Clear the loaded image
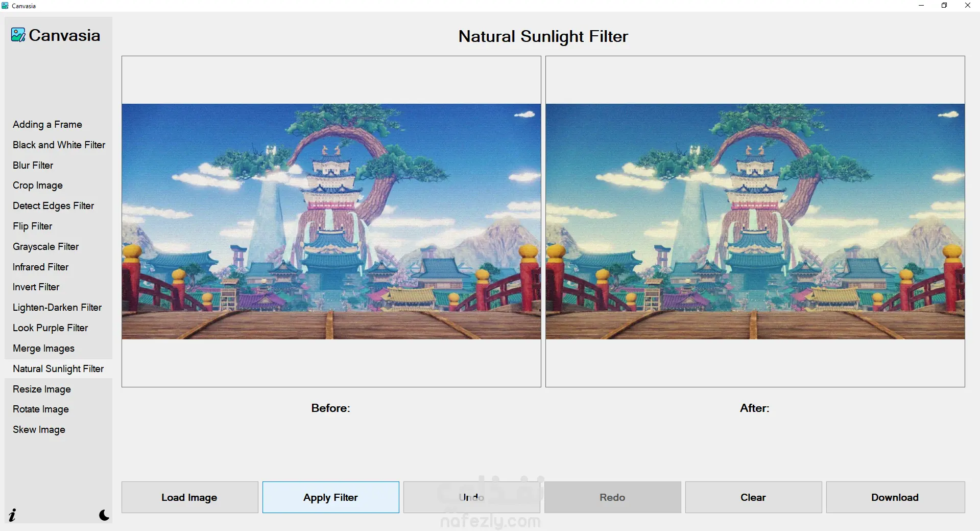 pos(754,497)
